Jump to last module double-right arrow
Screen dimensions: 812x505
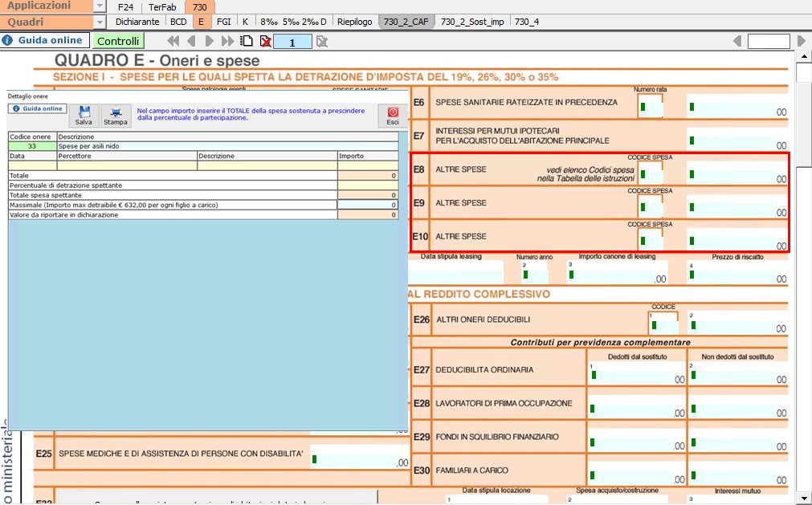click(228, 41)
